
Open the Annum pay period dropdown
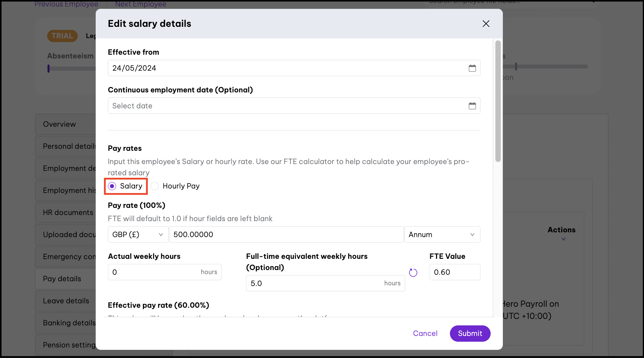pos(442,235)
